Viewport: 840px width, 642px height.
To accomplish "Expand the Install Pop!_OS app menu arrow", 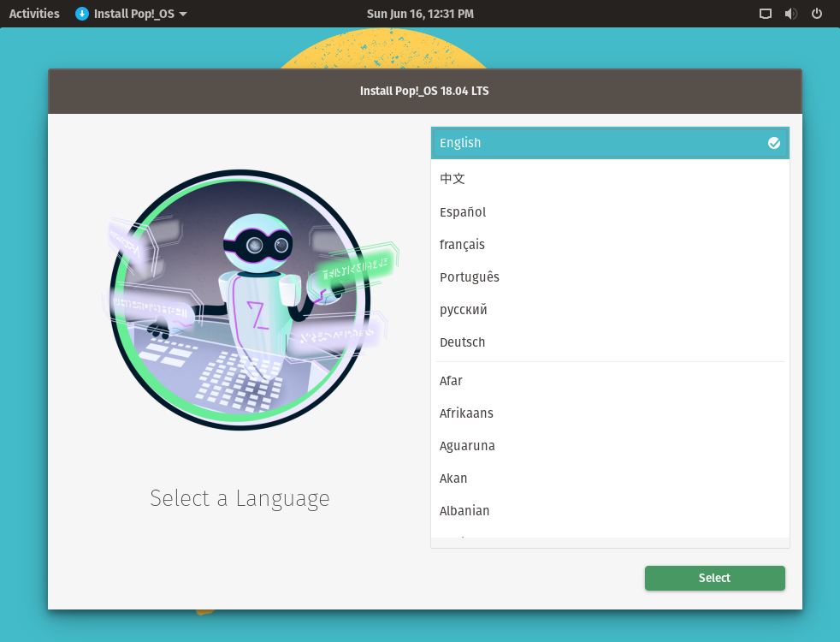I will (x=183, y=14).
